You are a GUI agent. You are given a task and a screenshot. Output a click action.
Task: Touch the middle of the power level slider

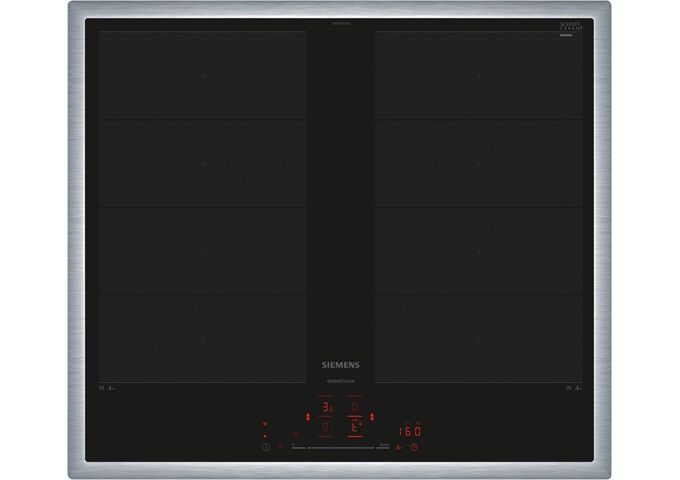coord(341,447)
